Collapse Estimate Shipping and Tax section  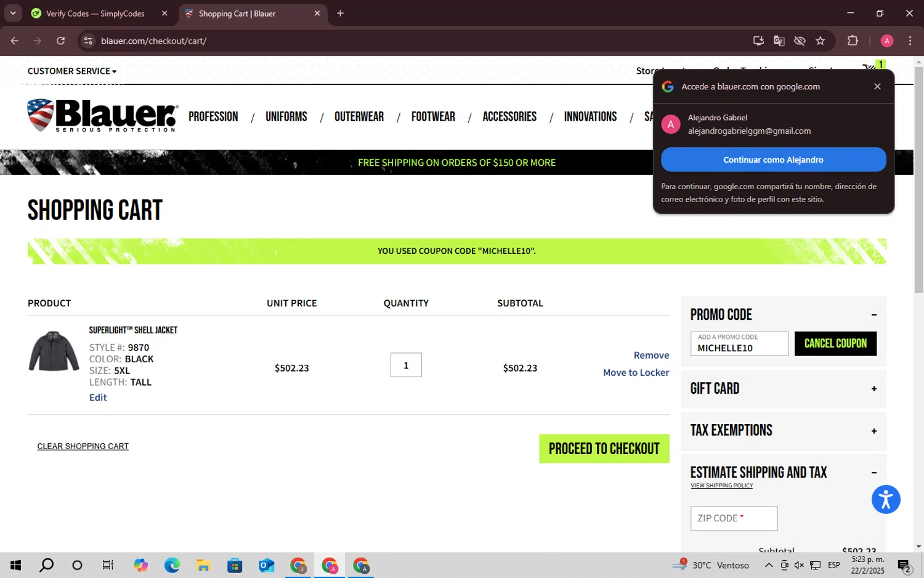click(x=873, y=473)
